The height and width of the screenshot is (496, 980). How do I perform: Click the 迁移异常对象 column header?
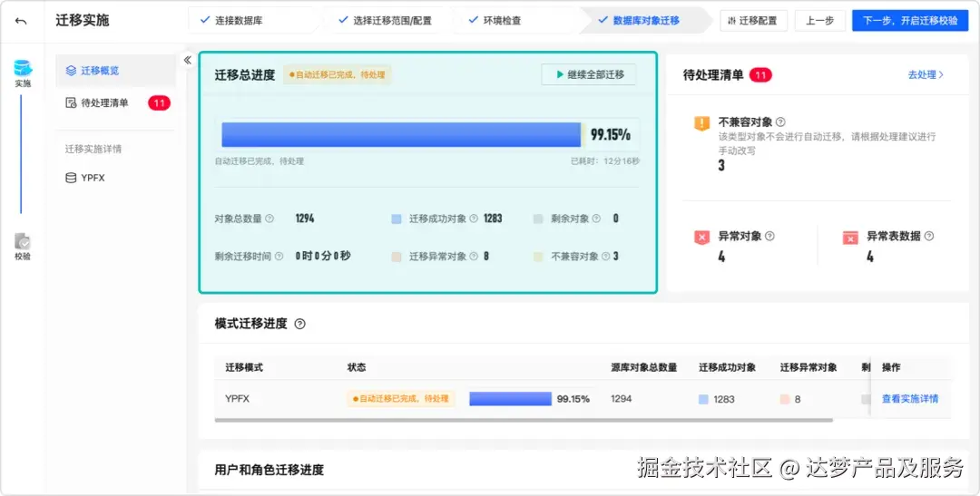click(x=808, y=367)
